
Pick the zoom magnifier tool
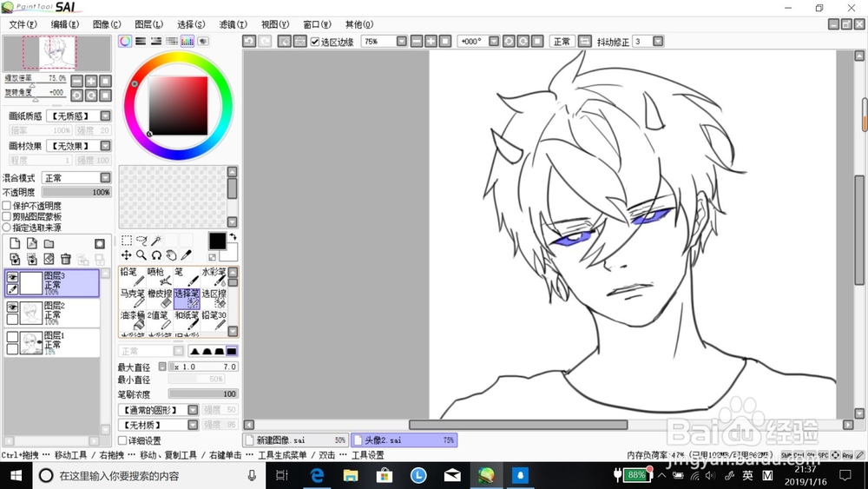(x=141, y=254)
